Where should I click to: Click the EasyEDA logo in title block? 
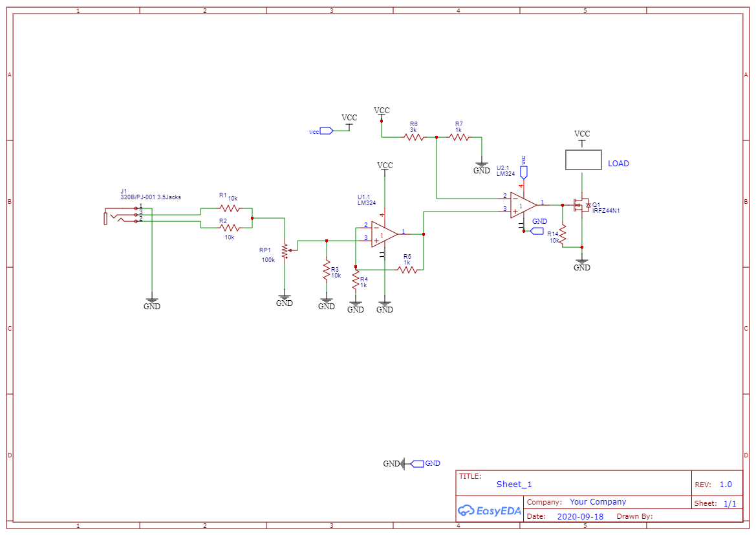coord(490,511)
